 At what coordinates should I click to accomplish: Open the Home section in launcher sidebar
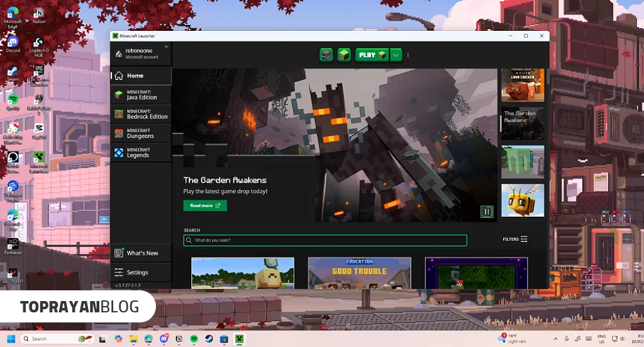(141, 76)
